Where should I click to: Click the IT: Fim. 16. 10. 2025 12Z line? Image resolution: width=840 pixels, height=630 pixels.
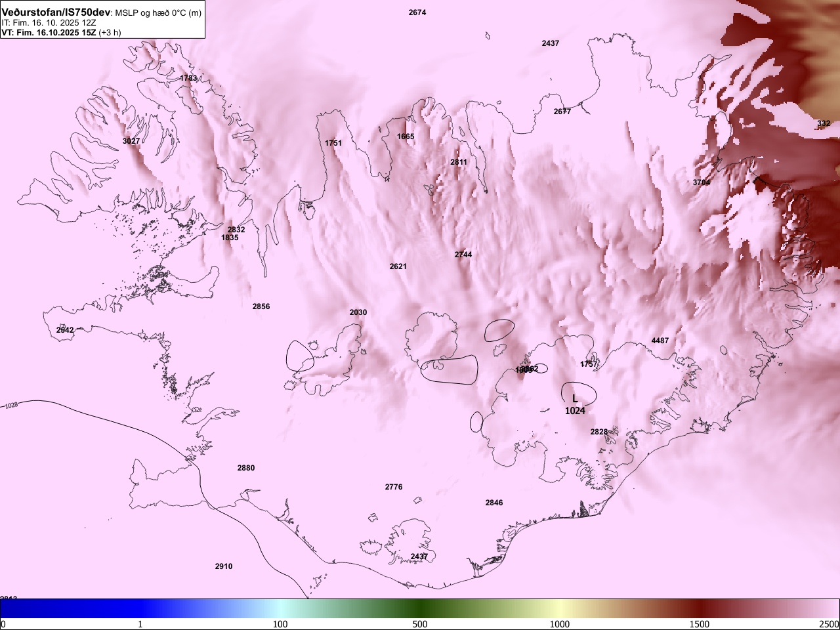(49, 22)
